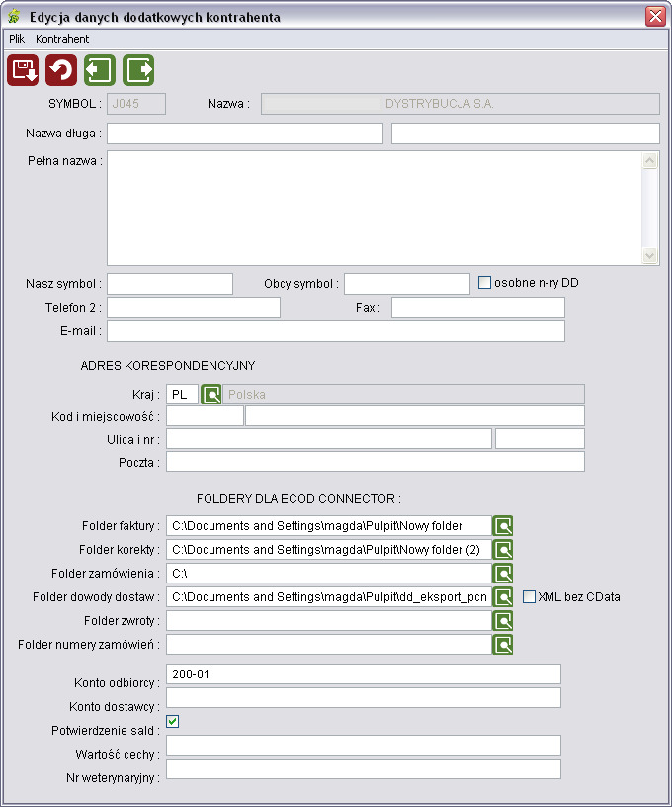Uncheck the Potwierdzenie sald checkbox
Screen dimensions: 672x807
click(x=173, y=722)
